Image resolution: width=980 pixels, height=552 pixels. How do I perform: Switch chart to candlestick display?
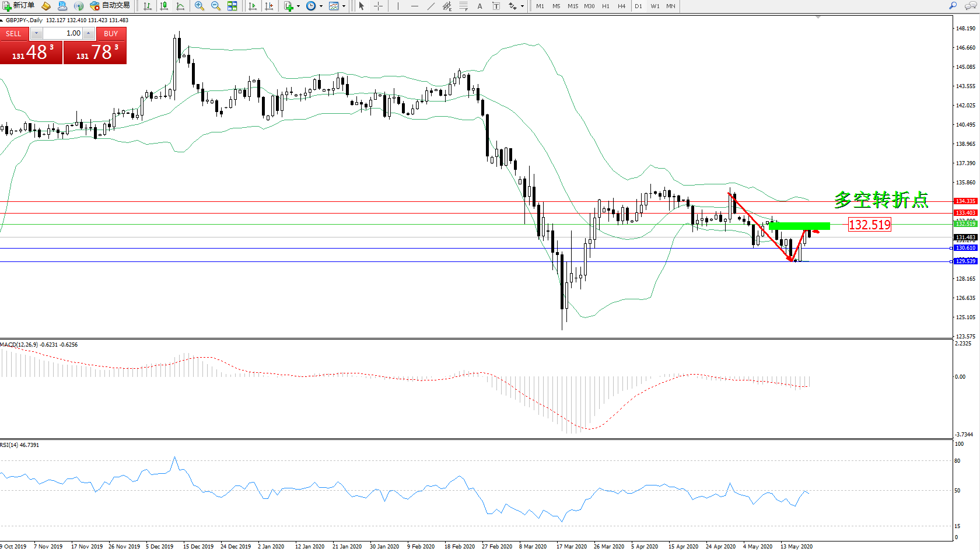tap(164, 6)
